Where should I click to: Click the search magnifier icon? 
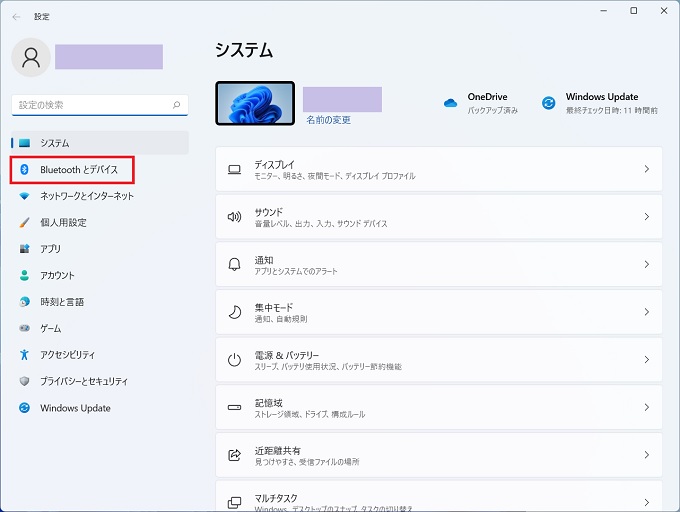click(177, 105)
